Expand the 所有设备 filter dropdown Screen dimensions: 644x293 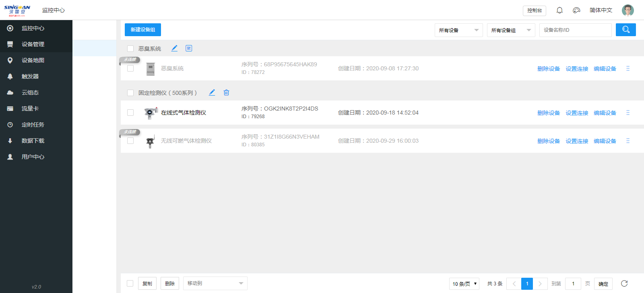coord(458,30)
